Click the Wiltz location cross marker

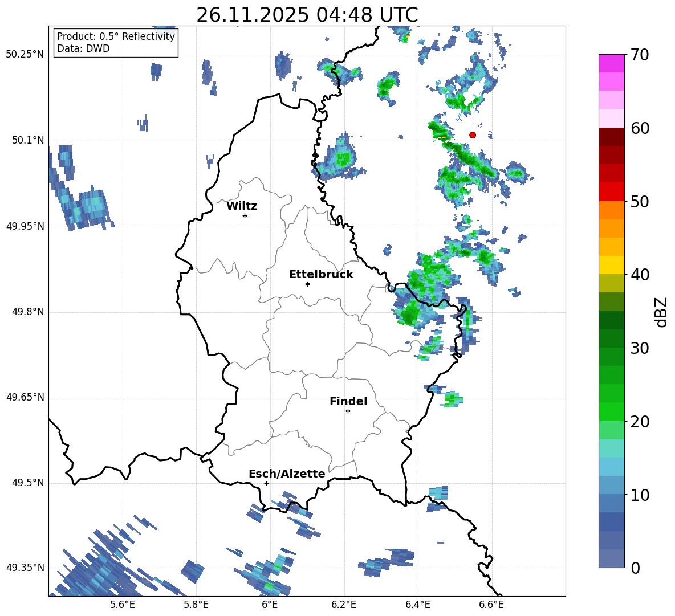click(245, 215)
